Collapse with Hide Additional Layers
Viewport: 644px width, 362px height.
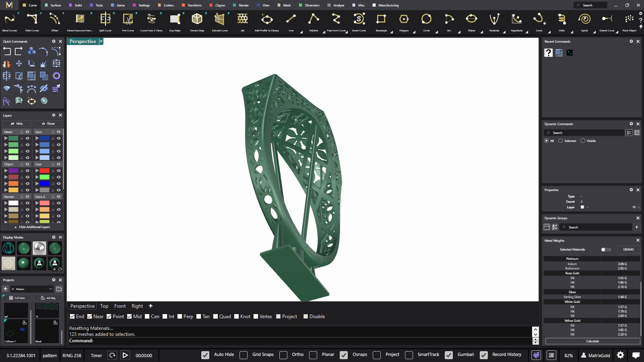click(32, 227)
